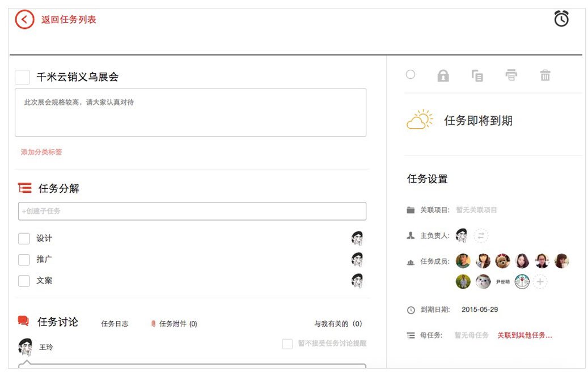Select the red 任务讨论 speech bubble icon
This screenshot has height=376, width=588.
(23, 322)
